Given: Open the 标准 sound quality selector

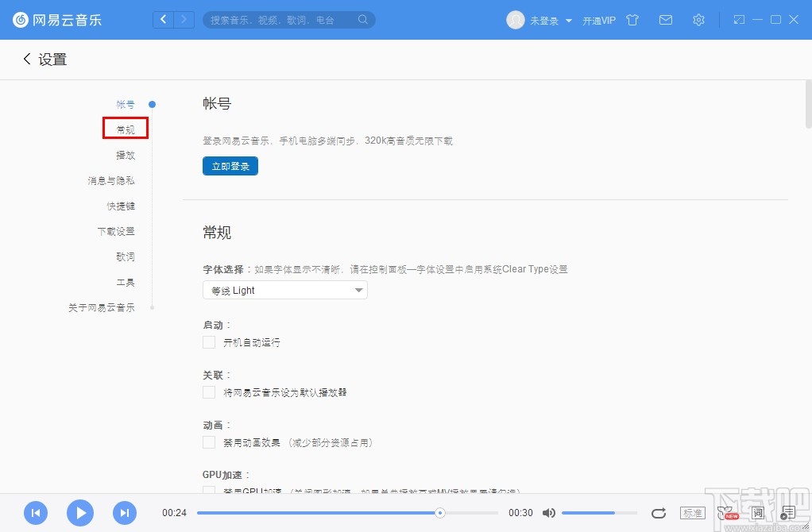Looking at the screenshot, I should pos(692,513).
